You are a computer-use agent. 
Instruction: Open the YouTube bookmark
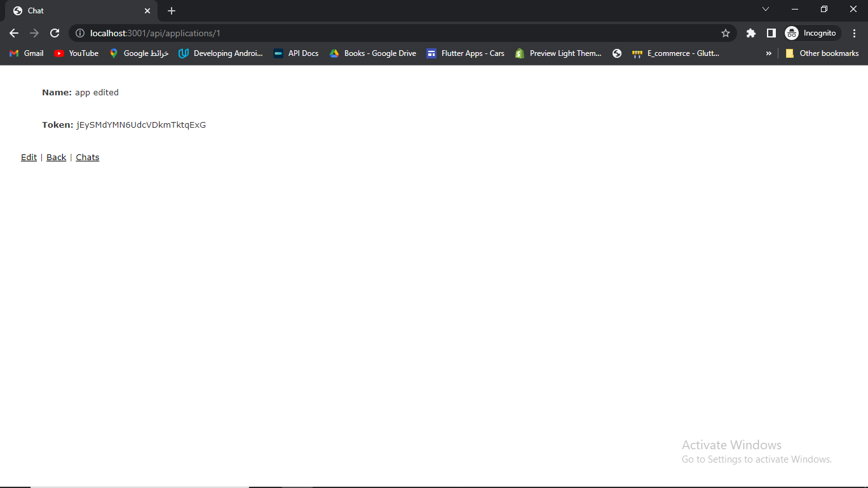click(76, 53)
